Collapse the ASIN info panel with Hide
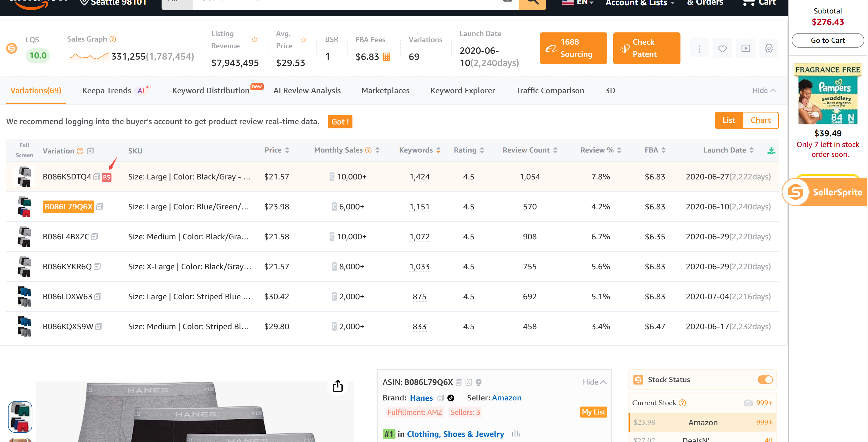This screenshot has width=868, height=442. click(x=594, y=382)
